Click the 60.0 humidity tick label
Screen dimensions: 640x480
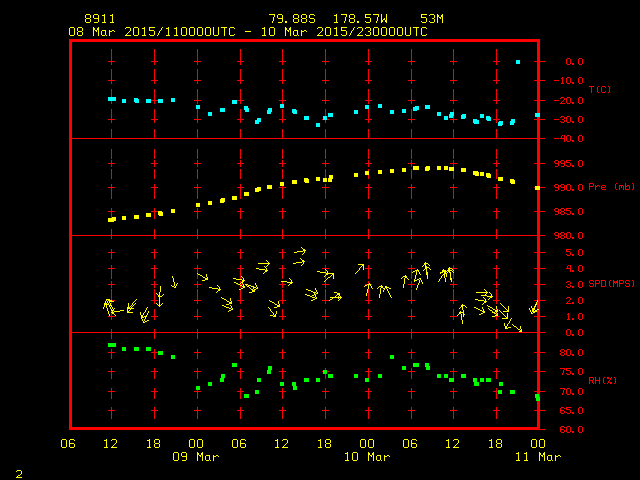[571, 430]
